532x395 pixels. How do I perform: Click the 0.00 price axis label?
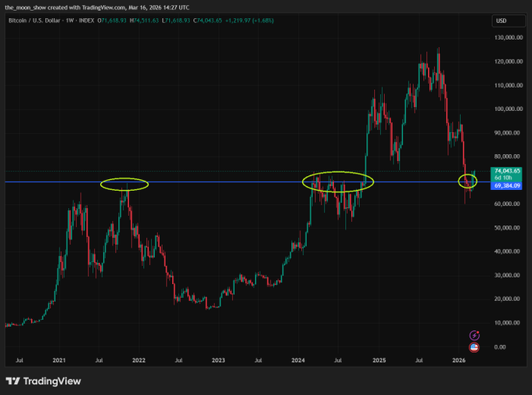[499, 347]
